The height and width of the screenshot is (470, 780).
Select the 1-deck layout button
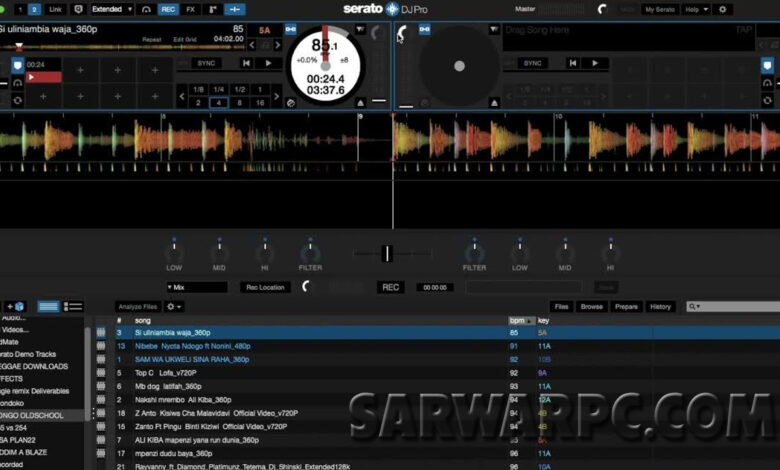click(21, 9)
